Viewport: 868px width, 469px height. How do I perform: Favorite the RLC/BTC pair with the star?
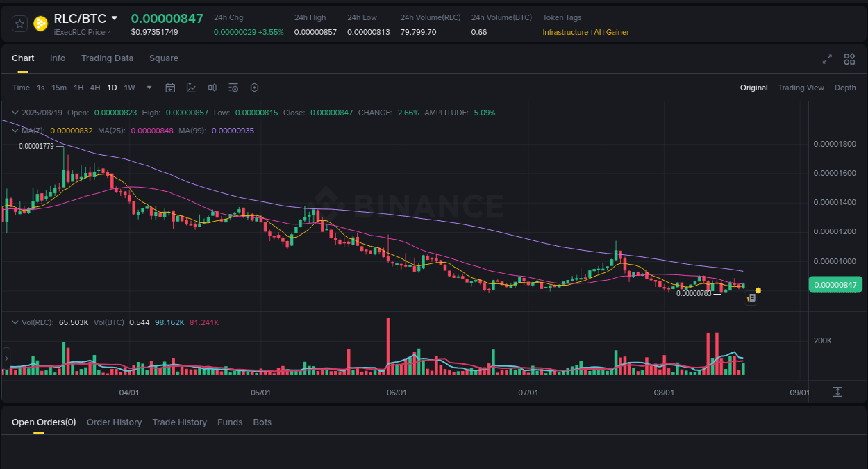[x=19, y=23]
